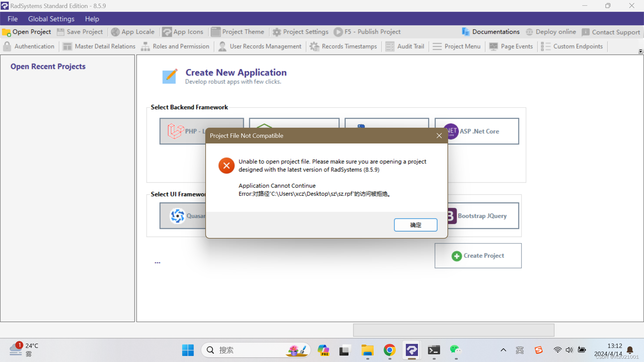Click the Open Project toolbar icon
The height and width of the screenshot is (362, 644).
tap(27, 32)
